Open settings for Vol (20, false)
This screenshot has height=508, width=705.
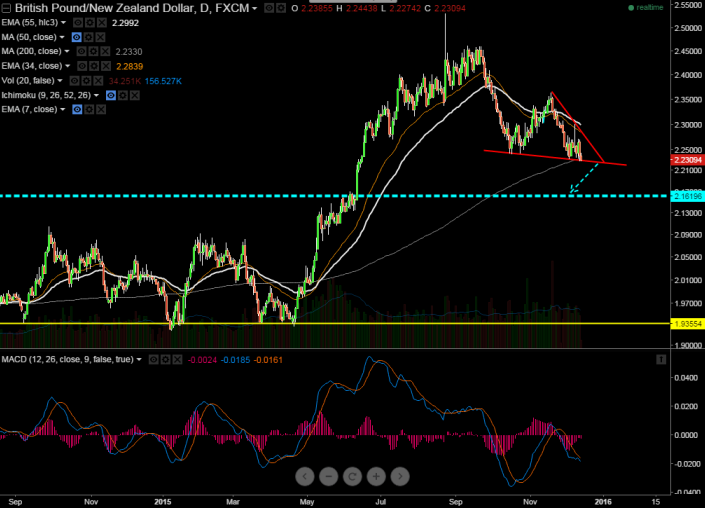(x=86, y=80)
